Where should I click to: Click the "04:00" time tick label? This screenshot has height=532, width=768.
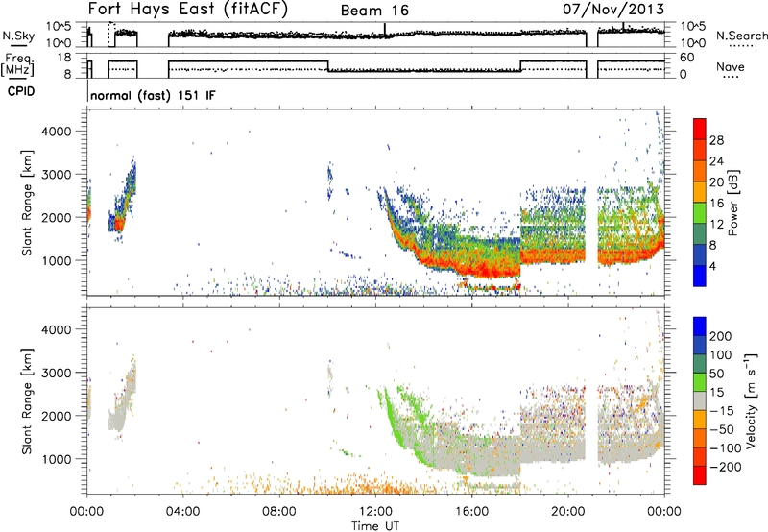pos(182,512)
